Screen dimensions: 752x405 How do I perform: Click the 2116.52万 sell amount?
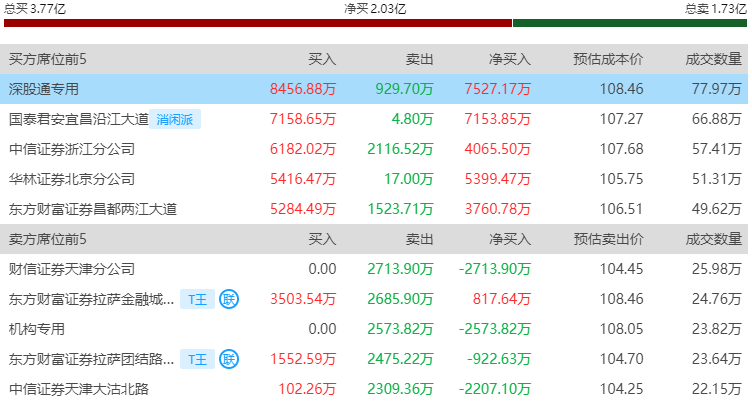(400, 149)
